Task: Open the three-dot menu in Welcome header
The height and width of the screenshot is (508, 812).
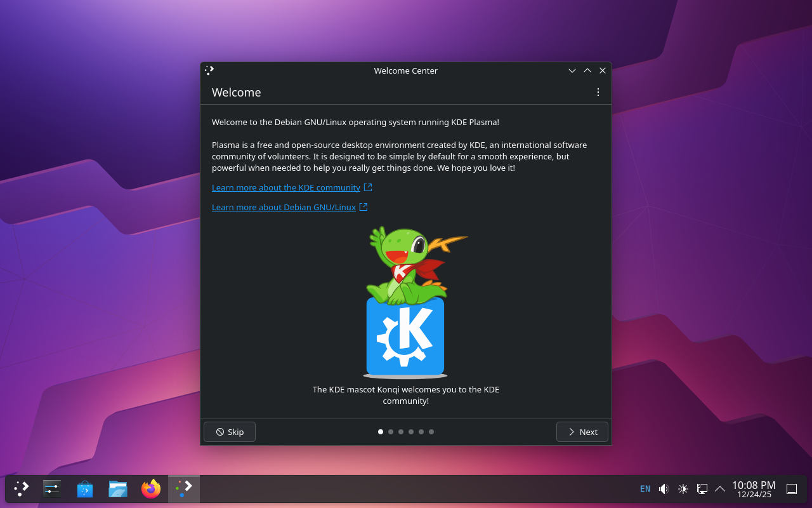Action: 598,92
